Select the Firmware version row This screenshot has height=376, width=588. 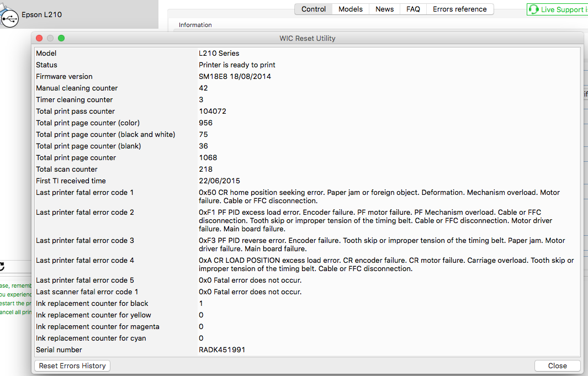click(x=221, y=76)
